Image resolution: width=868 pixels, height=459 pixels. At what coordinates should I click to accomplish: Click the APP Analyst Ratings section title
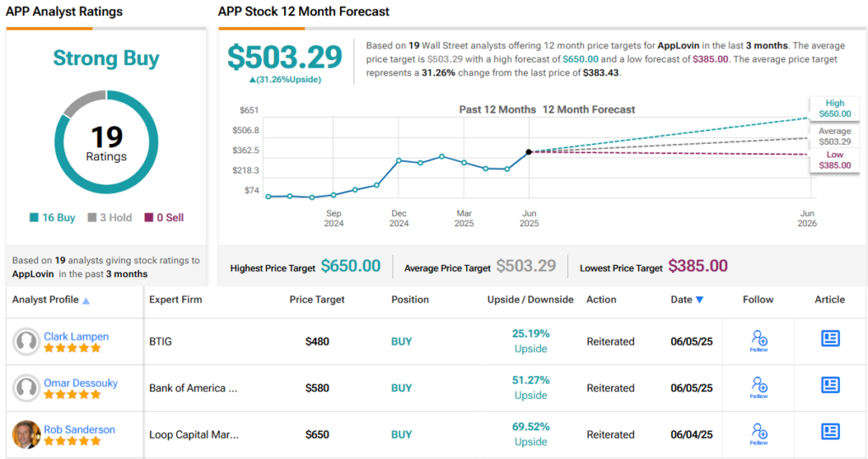click(x=64, y=11)
